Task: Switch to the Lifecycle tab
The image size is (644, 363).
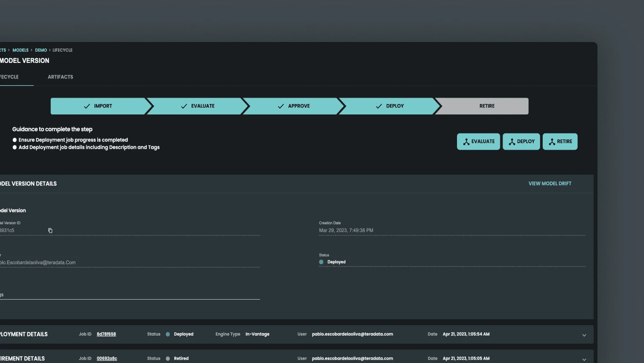Action: (9, 77)
